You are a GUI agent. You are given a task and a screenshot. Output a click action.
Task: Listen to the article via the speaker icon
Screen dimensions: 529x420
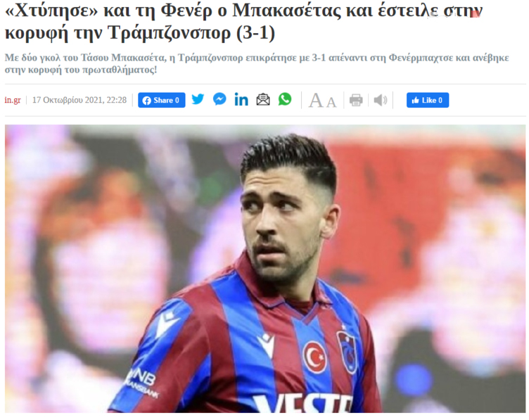coord(381,100)
